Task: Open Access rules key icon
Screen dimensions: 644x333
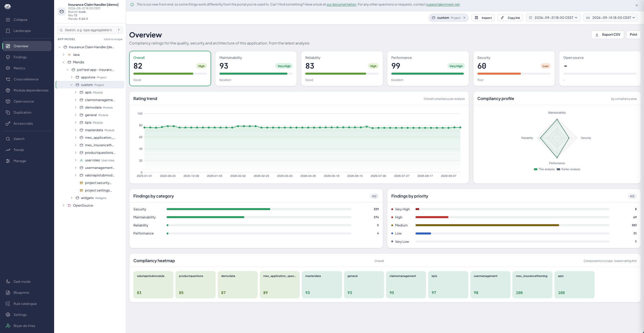Action: click(8, 123)
